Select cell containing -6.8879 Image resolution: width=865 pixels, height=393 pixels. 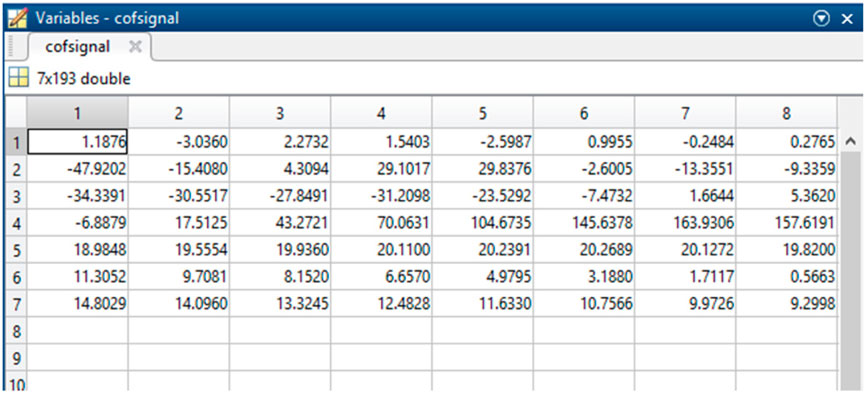78,223
